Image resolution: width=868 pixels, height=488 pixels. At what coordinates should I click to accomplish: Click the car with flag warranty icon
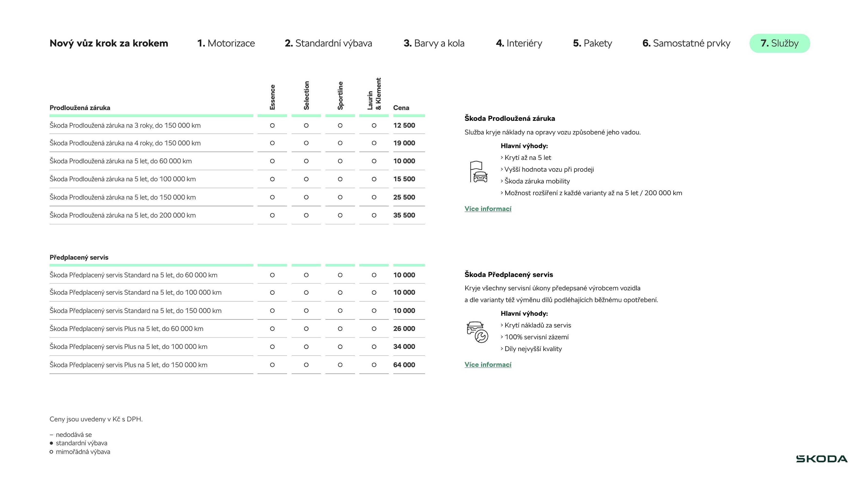pos(478,172)
